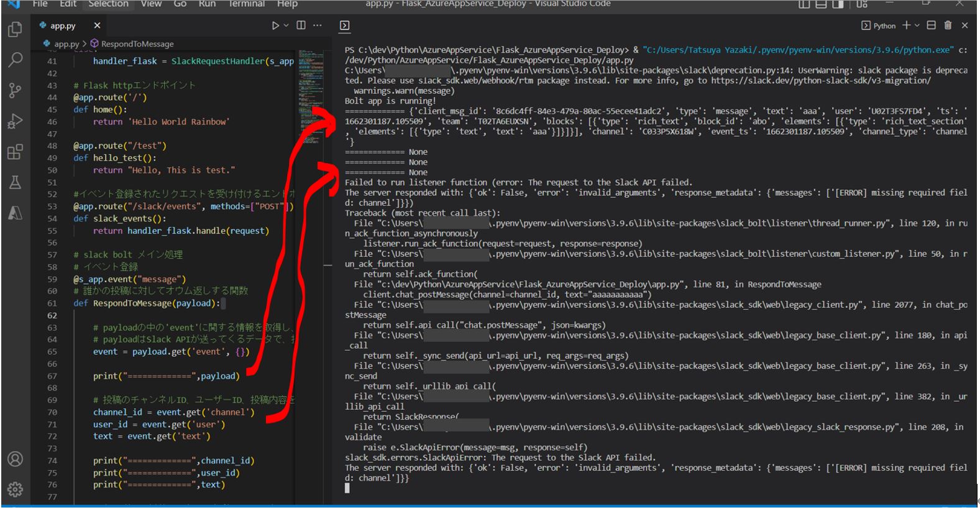This screenshot has height=510, width=980.
Task: Open the Extensions view
Action: pyautogui.click(x=15, y=152)
